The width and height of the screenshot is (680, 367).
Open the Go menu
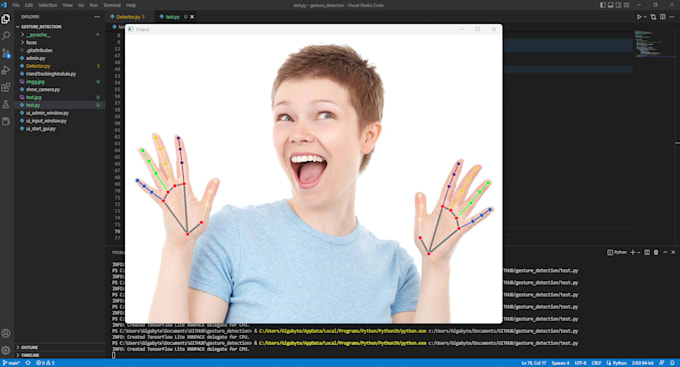click(81, 5)
